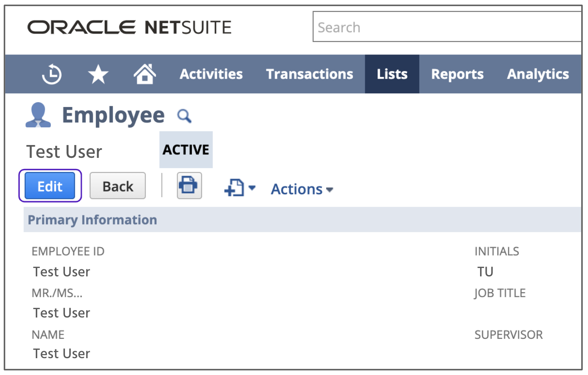Open the Activities menu
Screen dimensions: 588x375
pos(211,74)
